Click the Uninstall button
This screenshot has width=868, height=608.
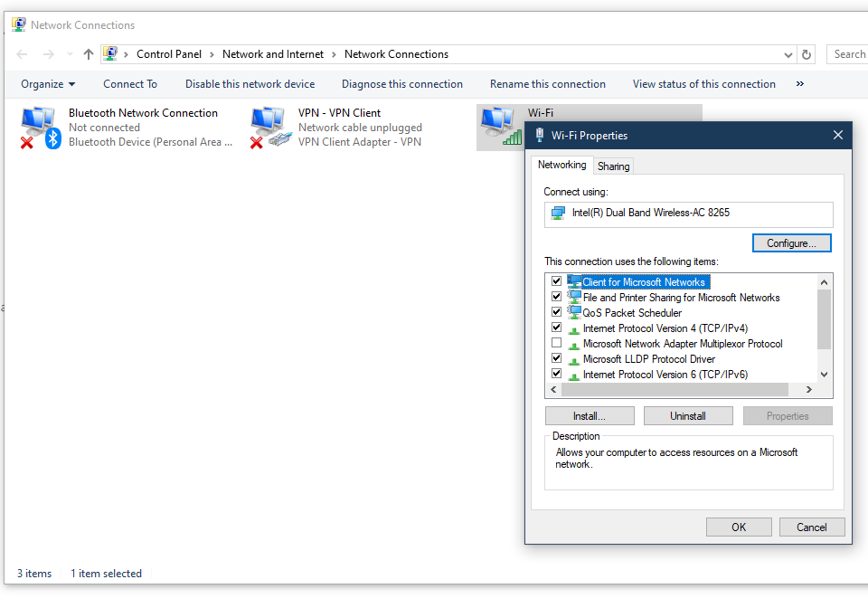pos(688,416)
